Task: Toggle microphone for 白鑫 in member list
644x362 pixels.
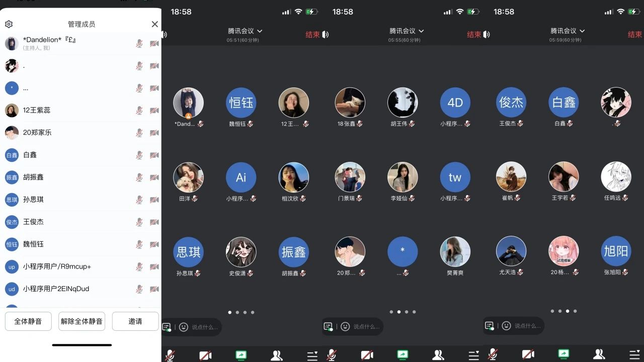Action: point(139,155)
